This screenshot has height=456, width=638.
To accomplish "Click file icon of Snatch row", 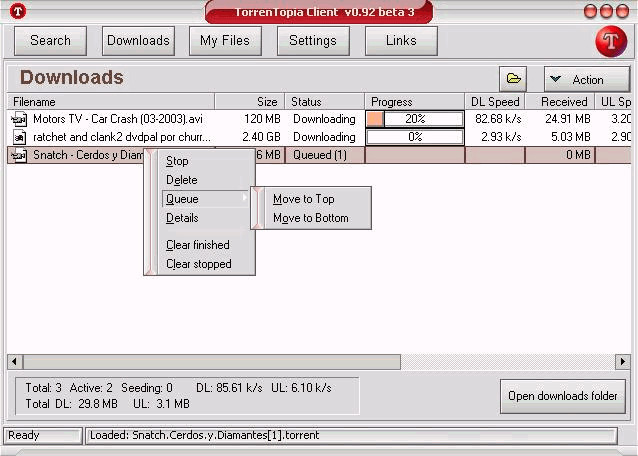I will [18, 155].
